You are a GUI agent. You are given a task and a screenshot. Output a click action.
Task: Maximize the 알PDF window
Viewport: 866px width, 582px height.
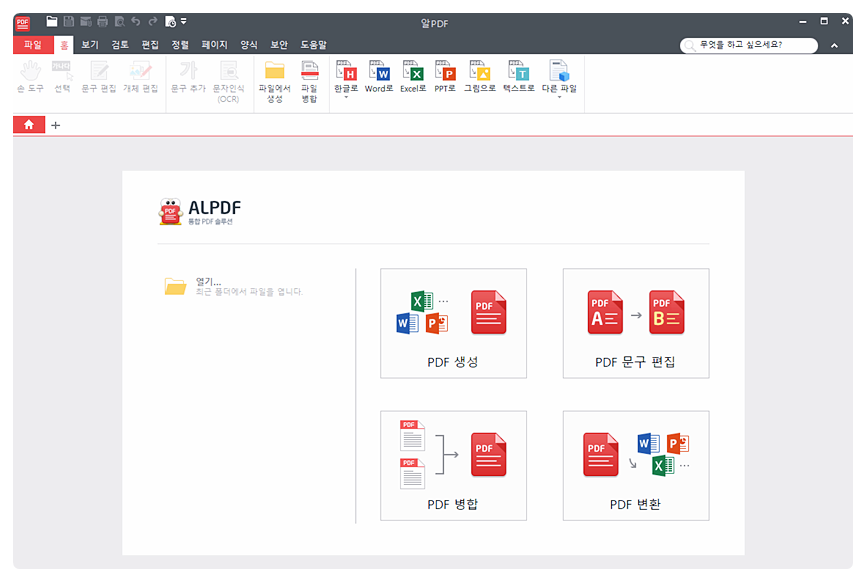824,22
